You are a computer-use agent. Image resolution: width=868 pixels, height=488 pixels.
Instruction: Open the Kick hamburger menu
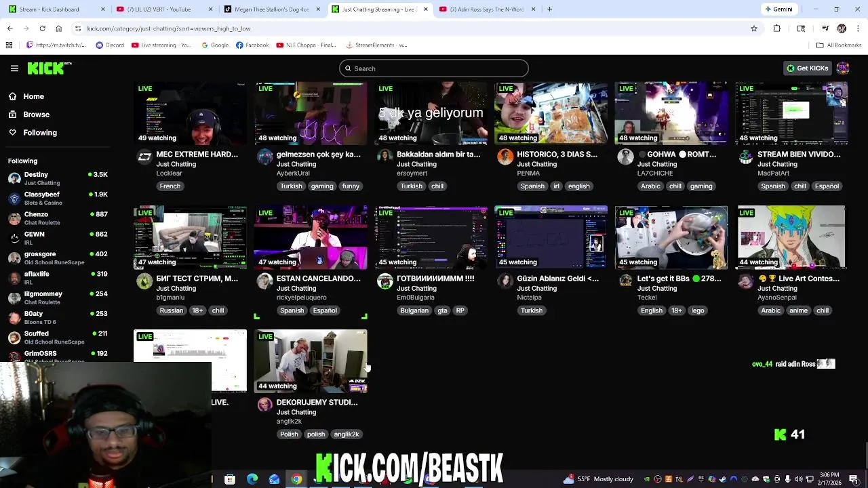coord(14,68)
